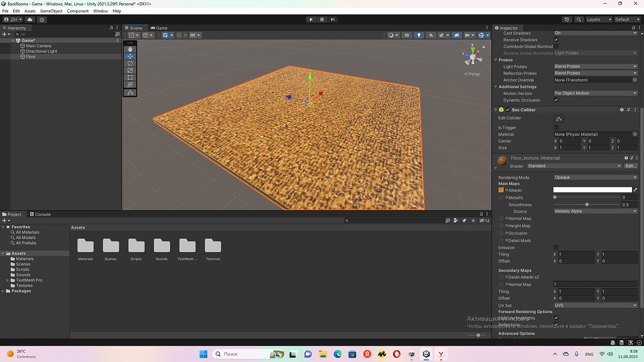The width and height of the screenshot is (644, 362).
Task: Open the Light Probes dropdown
Action: (595, 66)
